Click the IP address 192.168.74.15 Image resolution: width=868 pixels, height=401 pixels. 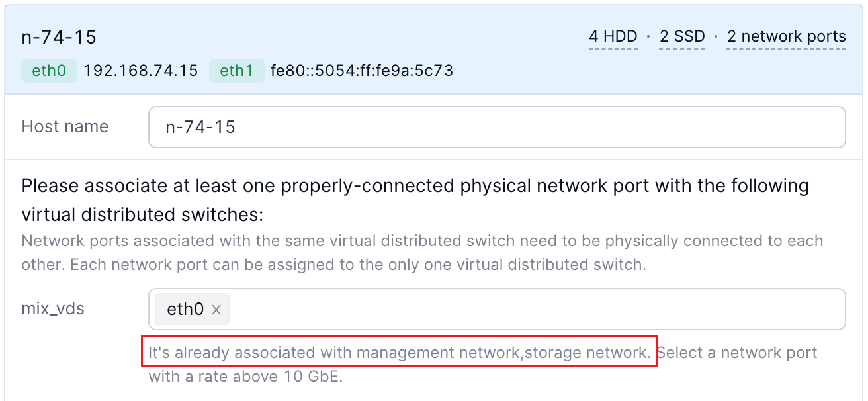click(x=141, y=71)
